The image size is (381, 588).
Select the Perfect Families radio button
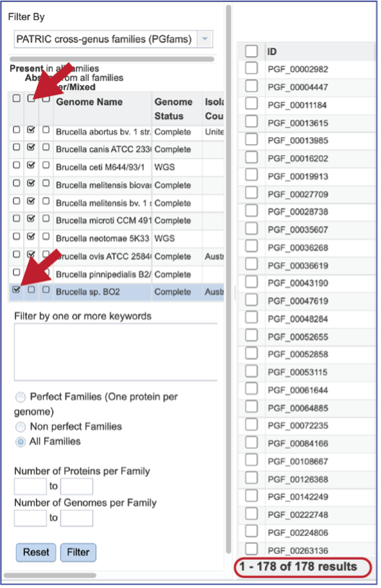(x=21, y=397)
